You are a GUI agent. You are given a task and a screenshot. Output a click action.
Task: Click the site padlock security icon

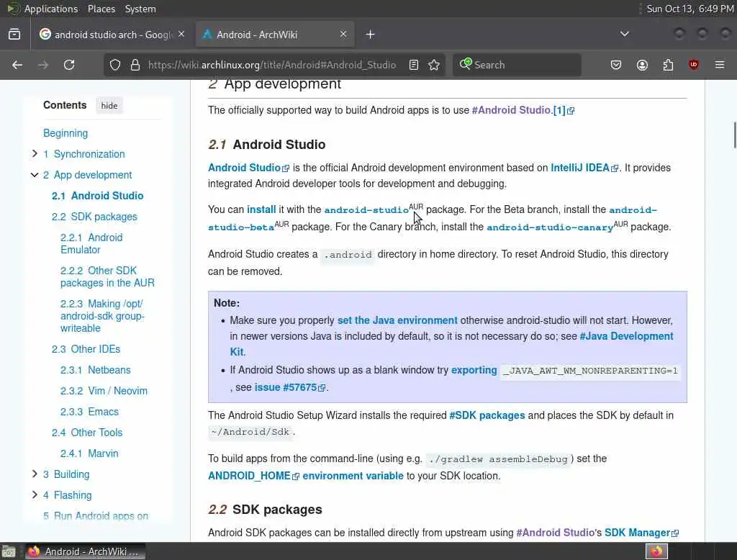pos(135,65)
